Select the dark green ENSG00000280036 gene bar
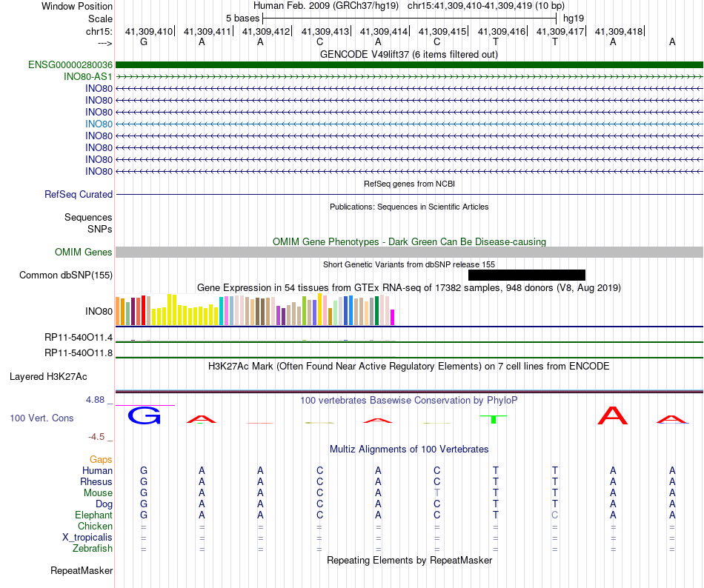This screenshot has height=588, width=704. (x=409, y=64)
